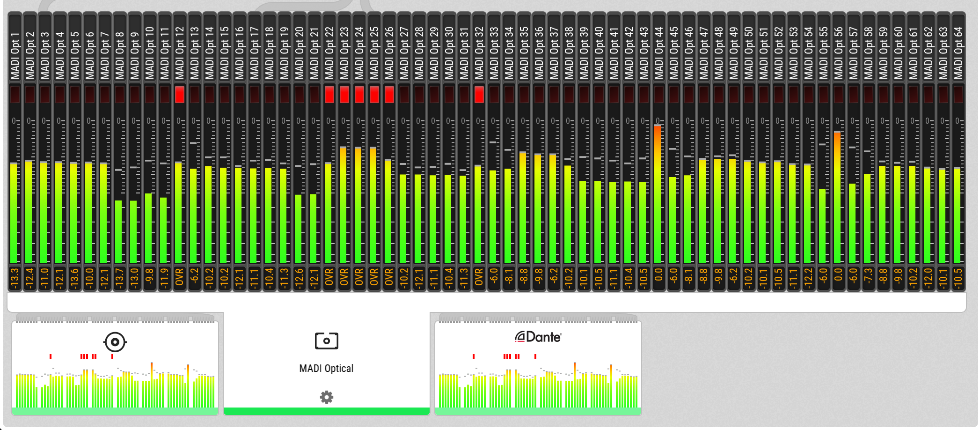Viewport: 980px width, 430px height.
Task: Click the MADI Opt 44 overload indicator
Action: [658, 95]
